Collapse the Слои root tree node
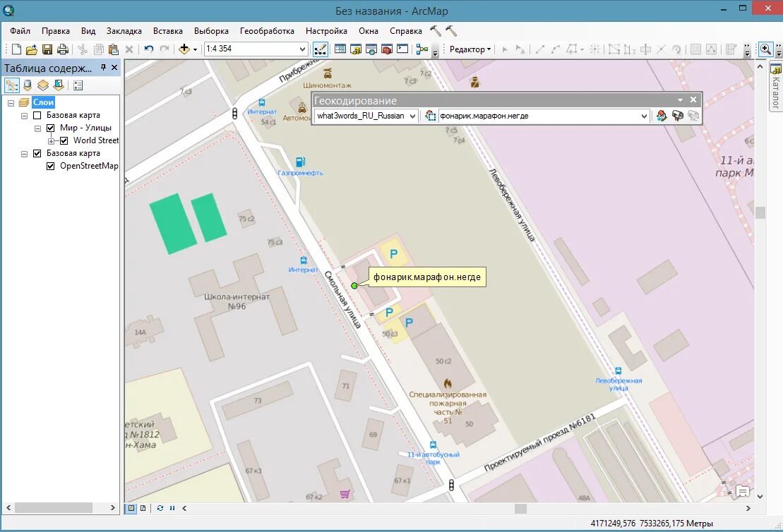Image resolution: width=783 pixels, height=532 pixels. point(11,103)
